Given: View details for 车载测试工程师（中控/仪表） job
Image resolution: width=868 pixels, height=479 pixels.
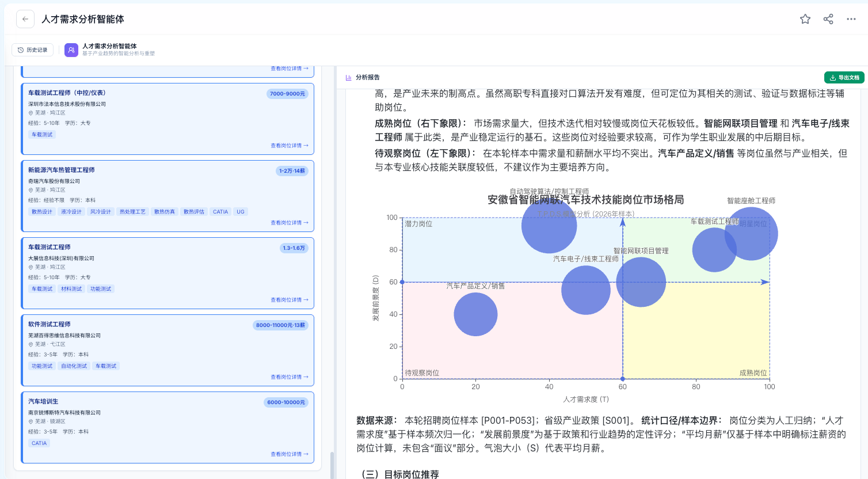Looking at the screenshot, I should pyautogui.click(x=290, y=146).
